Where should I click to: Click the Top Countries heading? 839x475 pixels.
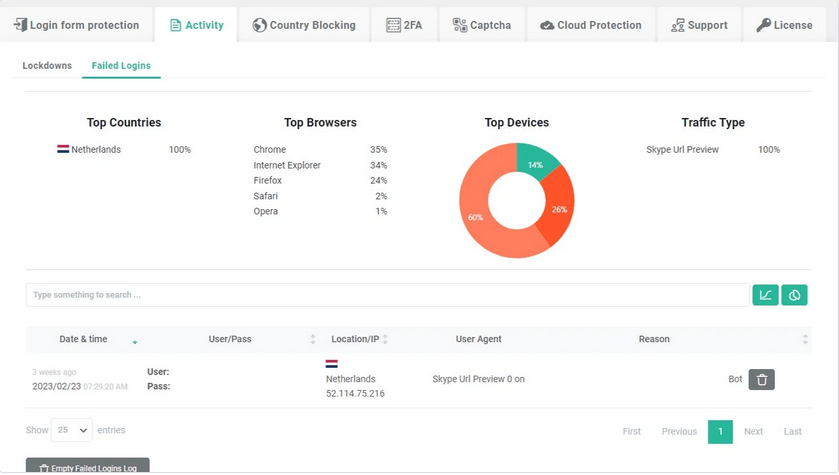(x=124, y=122)
